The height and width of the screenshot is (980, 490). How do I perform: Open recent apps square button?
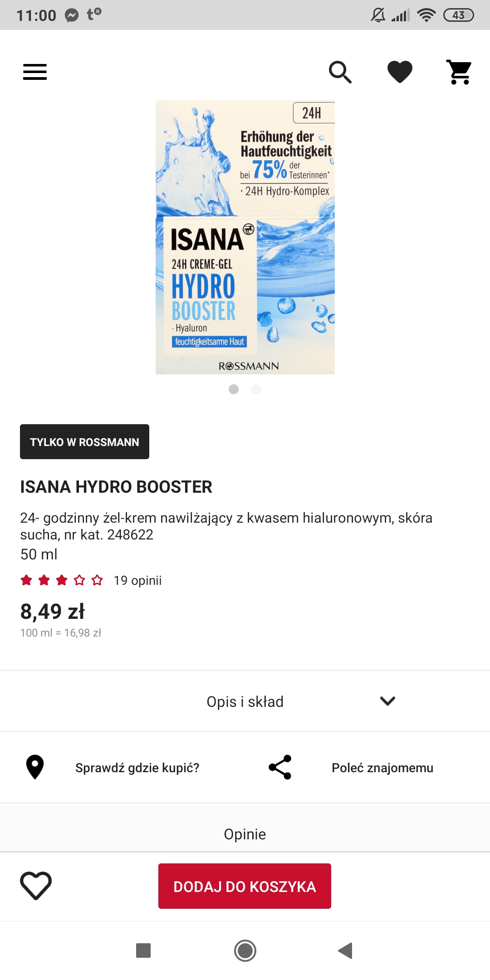coord(143,951)
